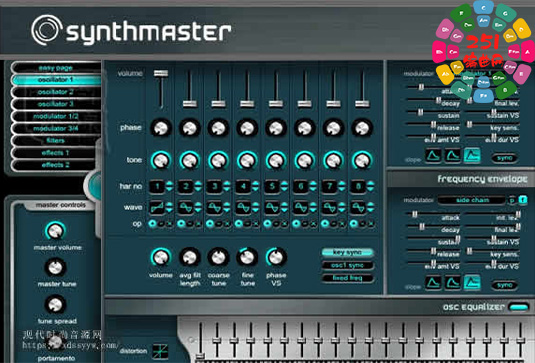Switch to the oscillator 3 page
535x363 pixels.
56,104
